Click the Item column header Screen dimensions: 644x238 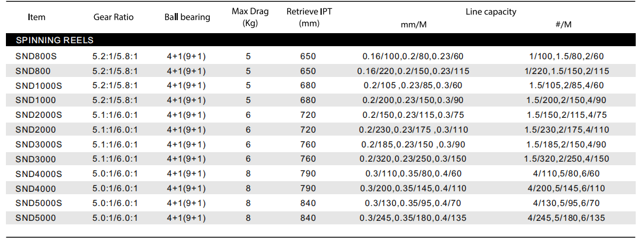[x=36, y=17]
